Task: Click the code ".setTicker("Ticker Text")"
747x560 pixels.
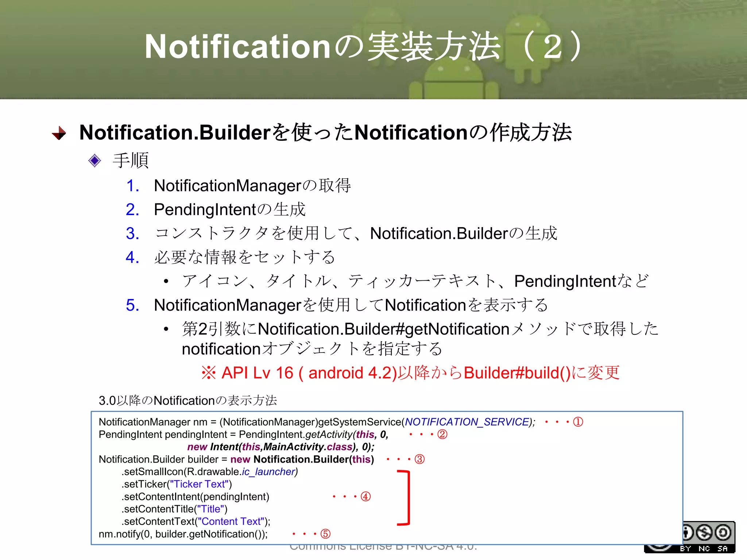Action: pos(177,484)
